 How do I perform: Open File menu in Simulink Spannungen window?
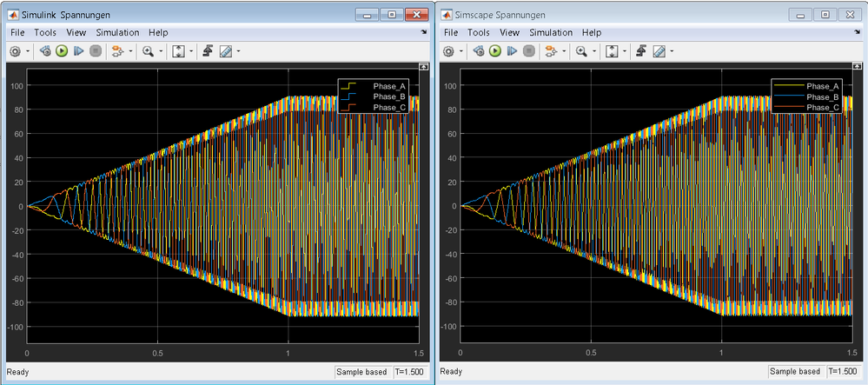tap(17, 33)
